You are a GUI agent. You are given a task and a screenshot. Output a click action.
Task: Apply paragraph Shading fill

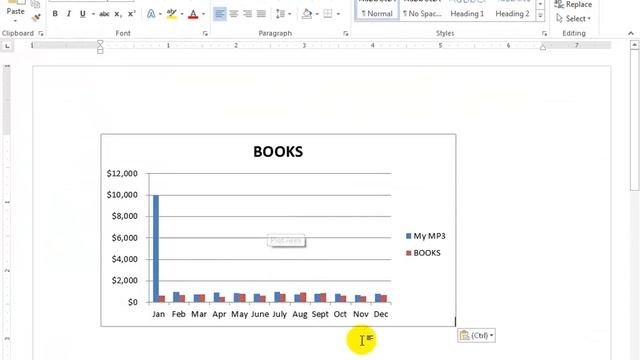point(307,14)
